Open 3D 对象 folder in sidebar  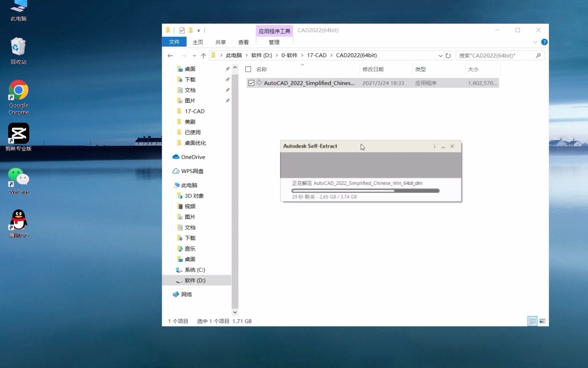pyautogui.click(x=191, y=196)
